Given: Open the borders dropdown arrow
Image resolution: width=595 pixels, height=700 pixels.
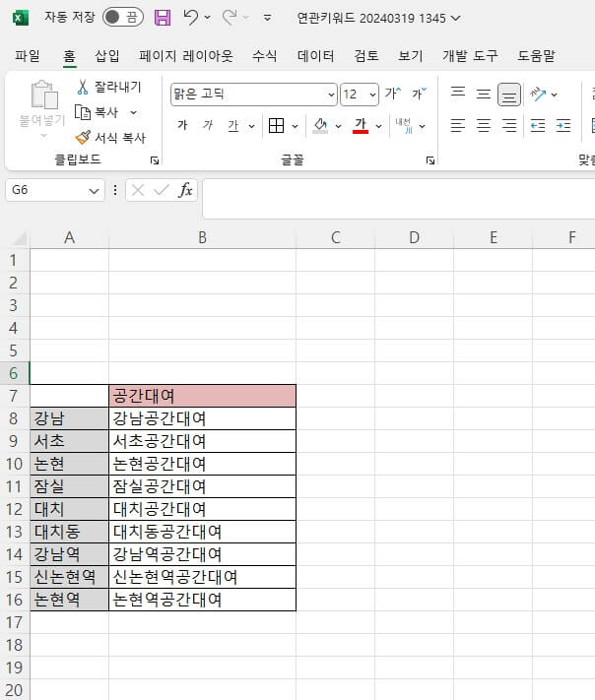Looking at the screenshot, I should coord(295,126).
